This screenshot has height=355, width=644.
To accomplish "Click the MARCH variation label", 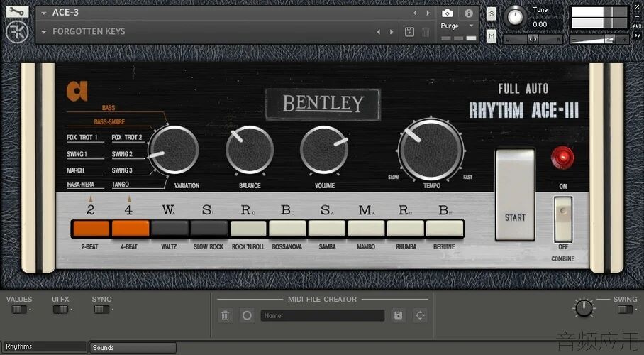I will (x=75, y=170).
